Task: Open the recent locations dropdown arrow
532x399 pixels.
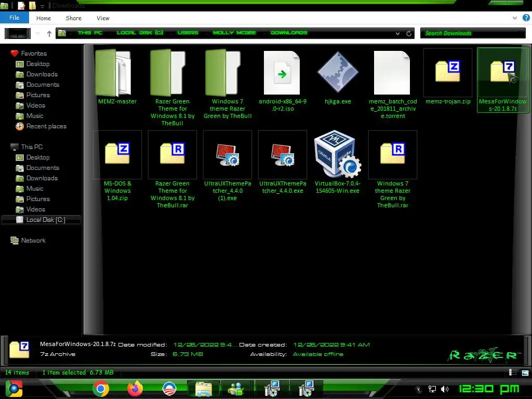Action: pos(37,33)
